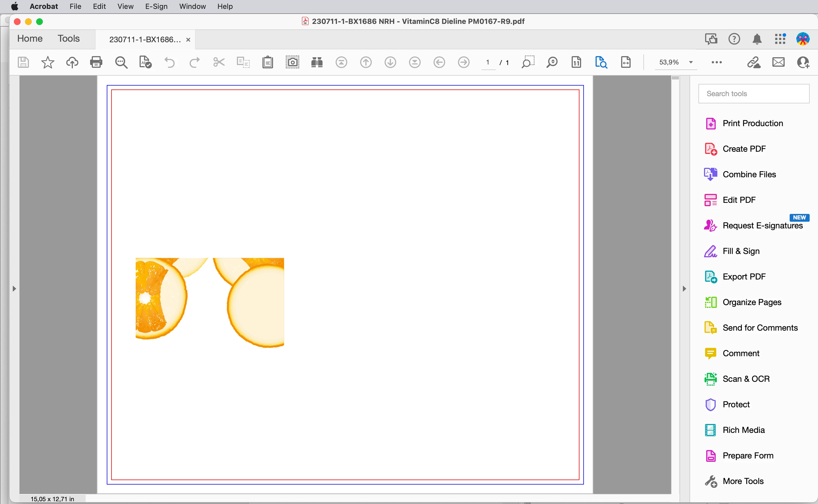Click the Search tools field
This screenshot has height=504, width=818.
click(753, 94)
